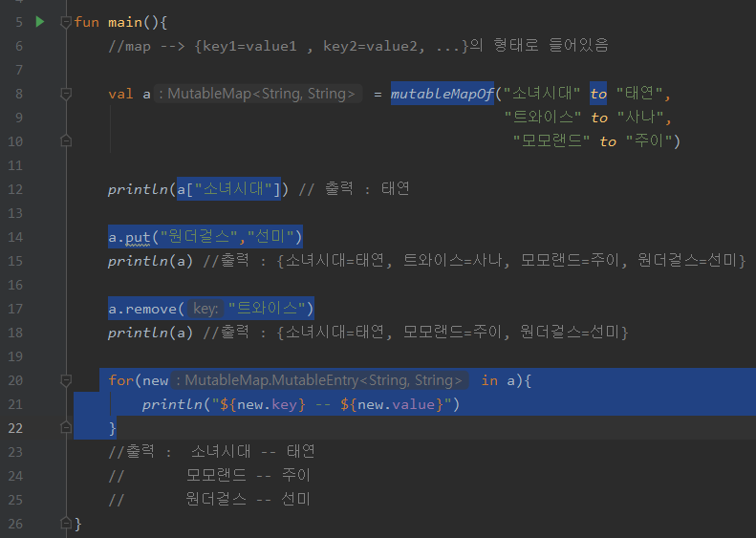756x538 pixels.
Task: Click the closing fold marker on line 26
Action: [66, 523]
